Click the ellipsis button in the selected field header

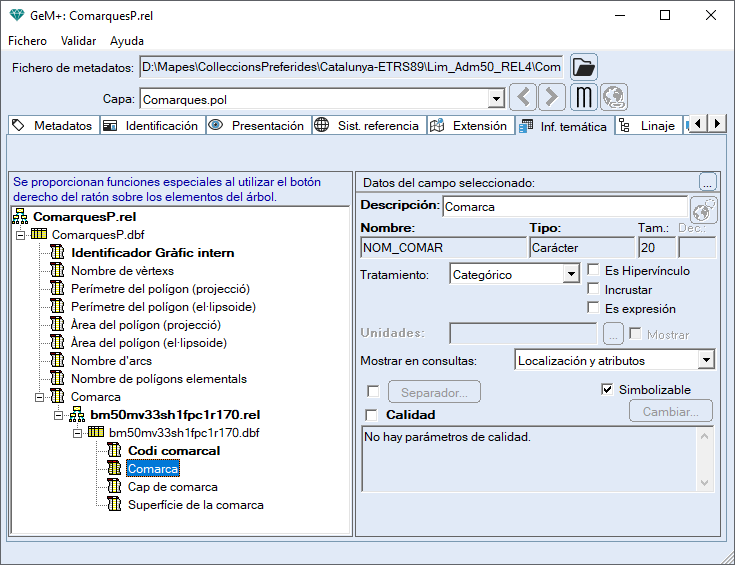tap(707, 182)
